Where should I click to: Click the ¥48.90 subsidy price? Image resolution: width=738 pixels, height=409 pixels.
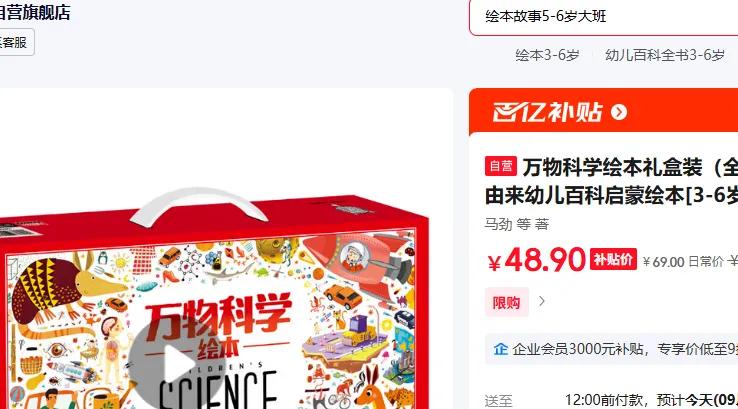click(x=536, y=260)
